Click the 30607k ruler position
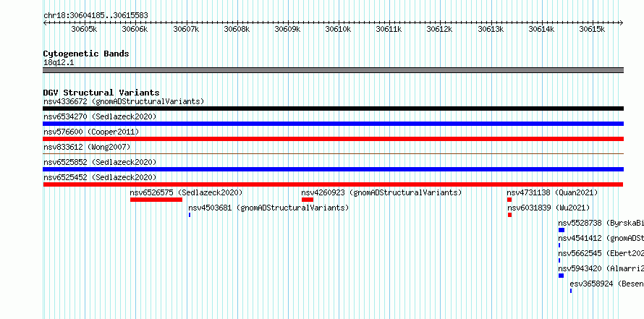 [x=186, y=29]
